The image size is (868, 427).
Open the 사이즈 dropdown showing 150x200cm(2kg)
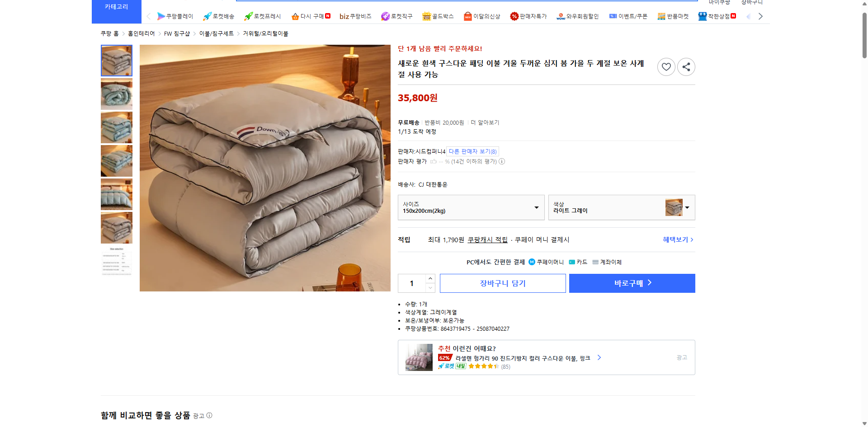[x=471, y=207]
